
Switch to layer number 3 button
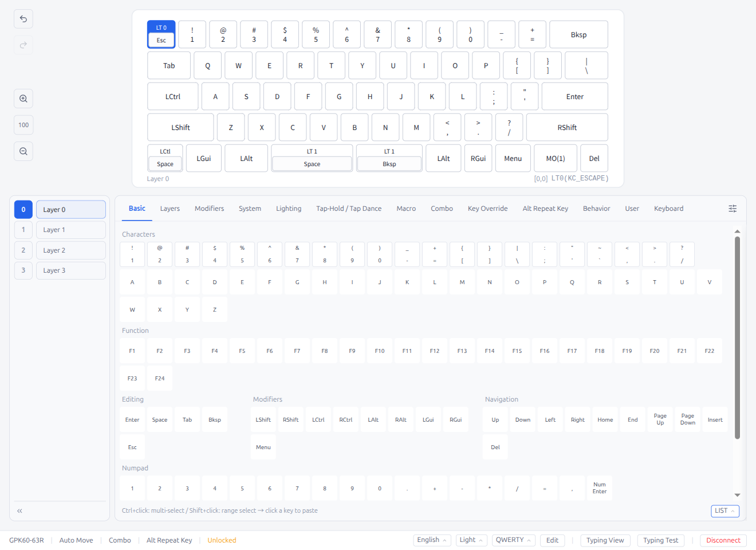coord(23,270)
